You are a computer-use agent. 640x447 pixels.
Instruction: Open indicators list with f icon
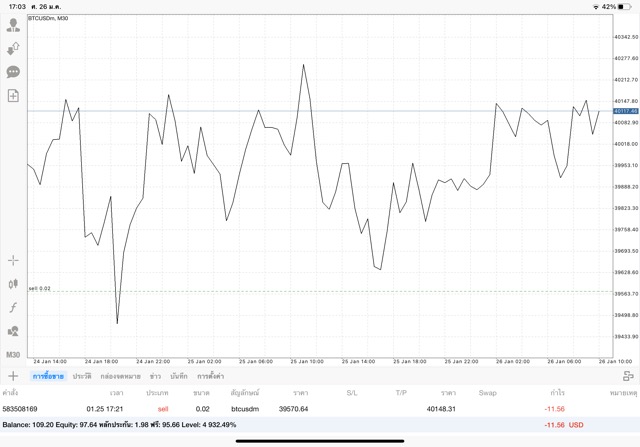13,308
